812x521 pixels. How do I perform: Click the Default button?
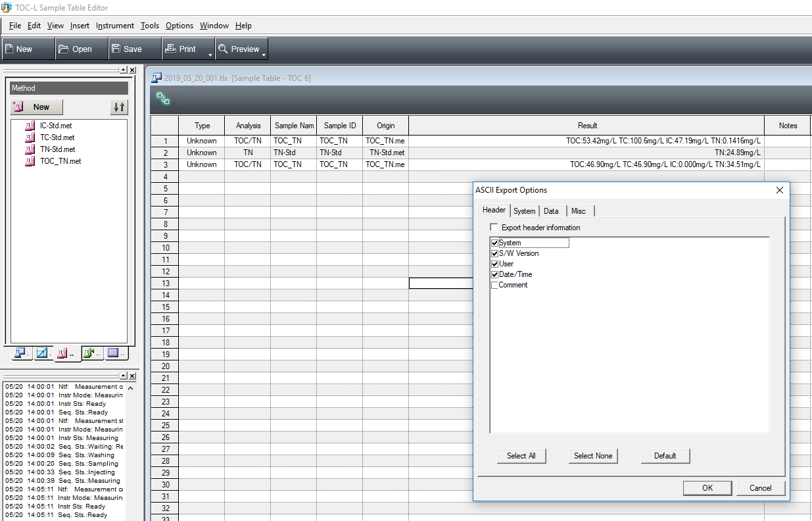(665, 456)
